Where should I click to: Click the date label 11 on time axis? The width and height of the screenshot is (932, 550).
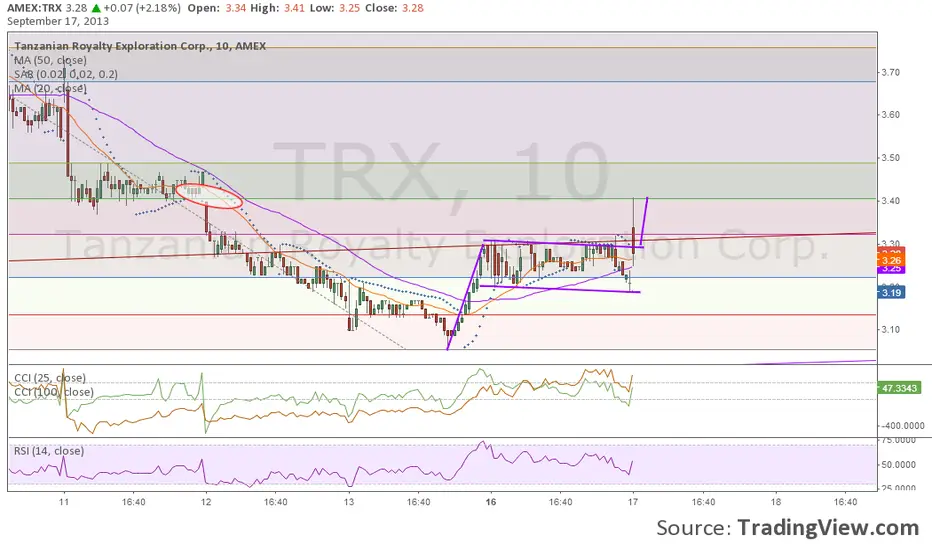(64, 502)
